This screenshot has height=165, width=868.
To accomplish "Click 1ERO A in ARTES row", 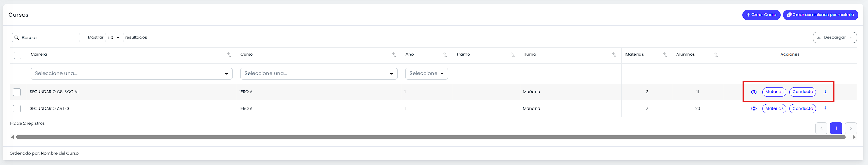I will click(x=246, y=108).
